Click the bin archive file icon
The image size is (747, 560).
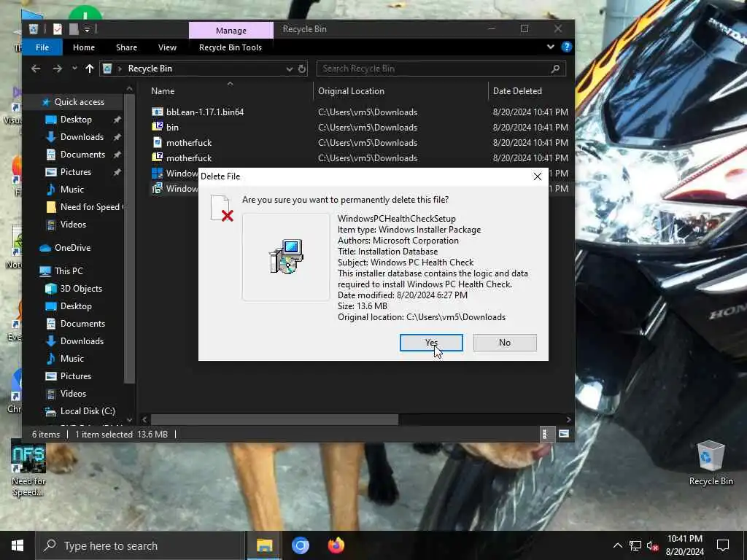[158, 127]
